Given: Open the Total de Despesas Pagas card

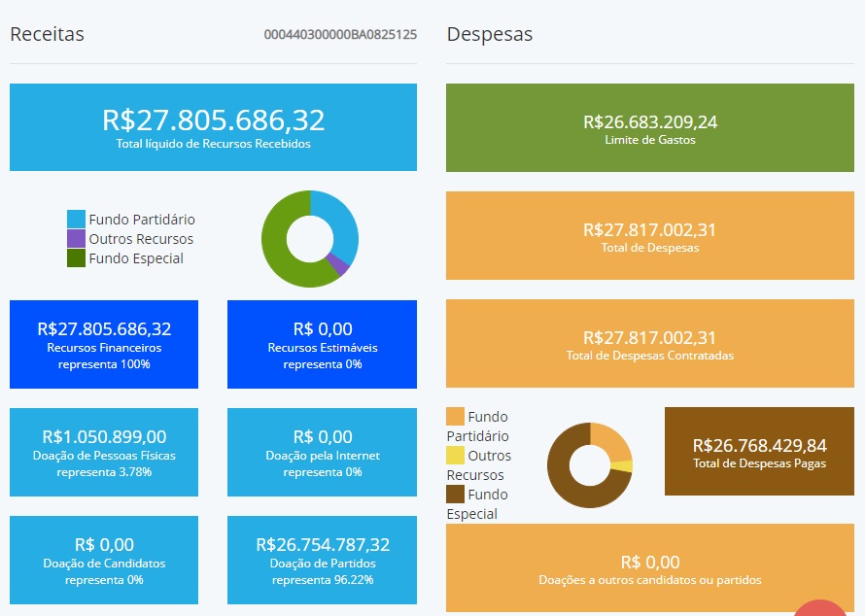Looking at the screenshot, I should click(759, 452).
